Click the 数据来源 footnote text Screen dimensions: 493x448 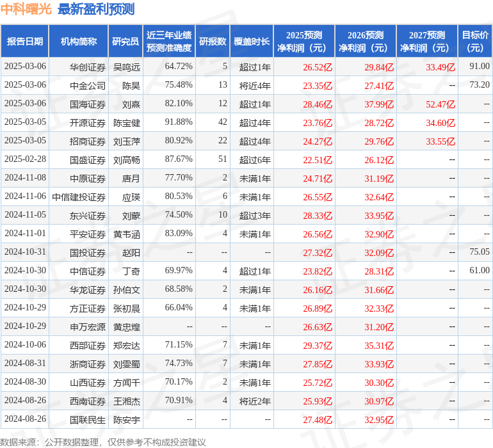pos(103,442)
